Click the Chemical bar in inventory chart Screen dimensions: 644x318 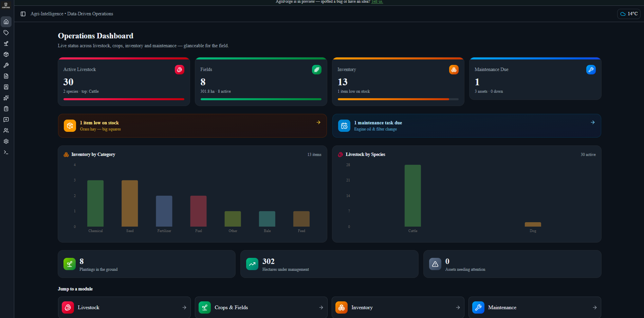(x=95, y=204)
